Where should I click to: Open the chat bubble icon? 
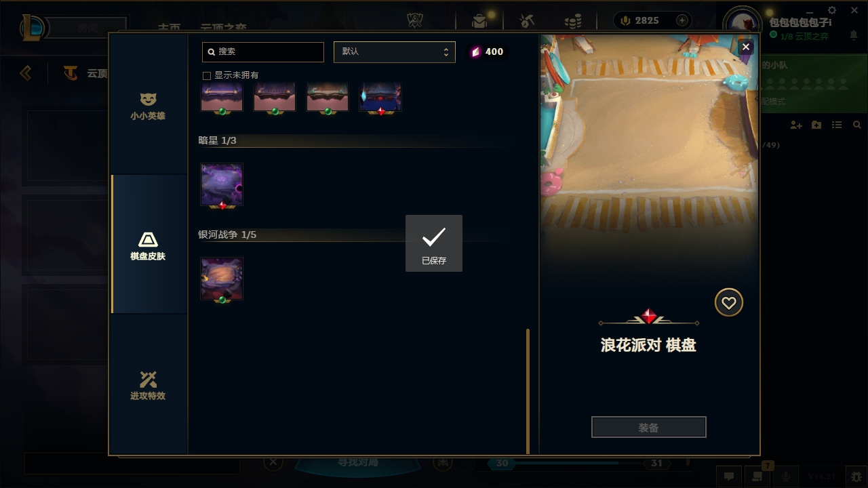click(x=729, y=476)
